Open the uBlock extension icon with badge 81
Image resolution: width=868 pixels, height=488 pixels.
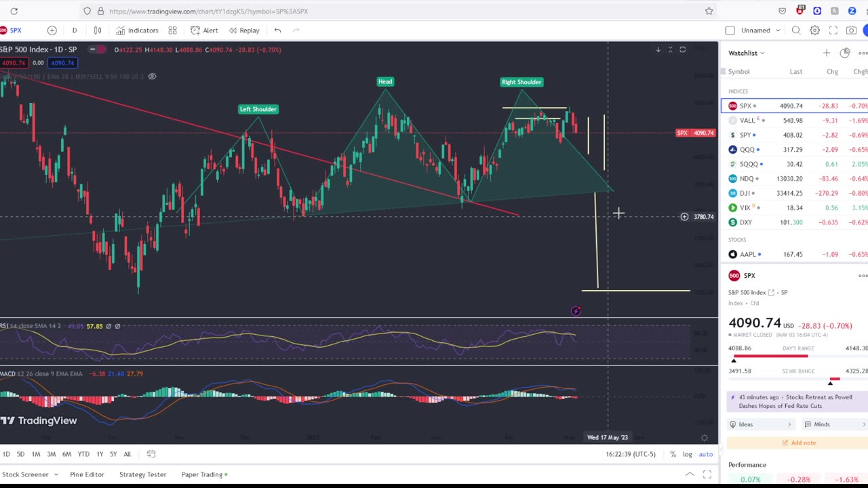point(800,10)
